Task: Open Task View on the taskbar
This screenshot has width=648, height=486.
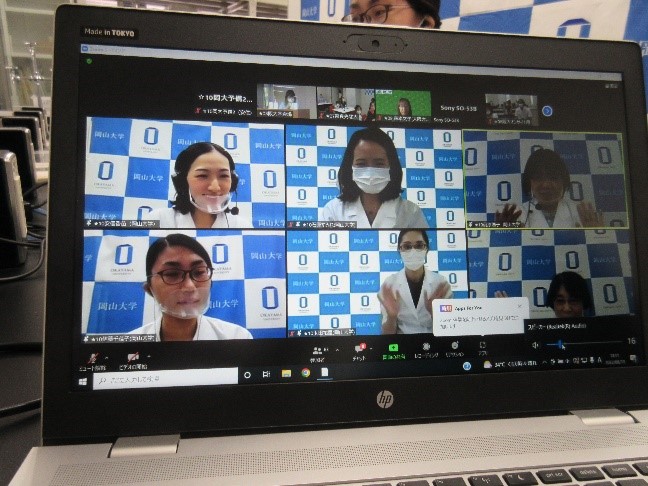Action: [266, 374]
